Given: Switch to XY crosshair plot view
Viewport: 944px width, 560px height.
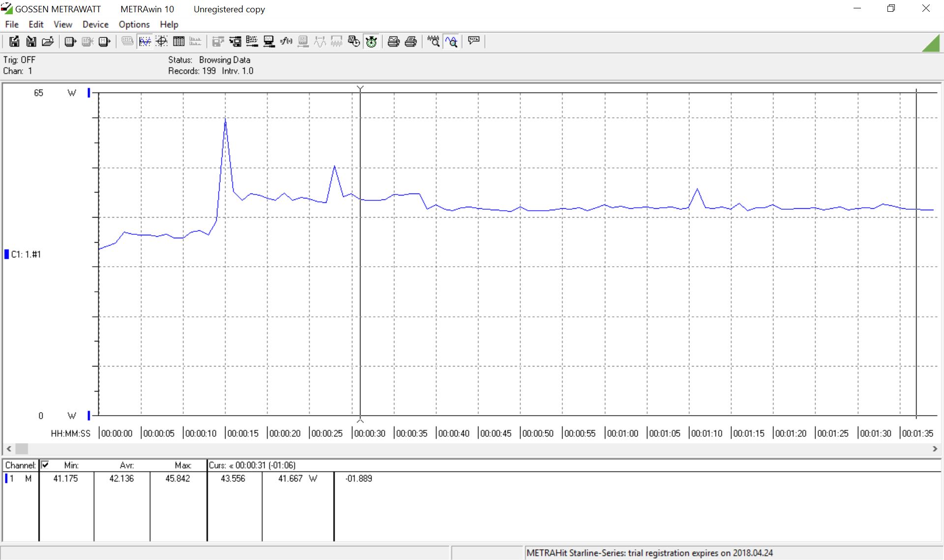Looking at the screenshot, I should (x=162, y=42).
